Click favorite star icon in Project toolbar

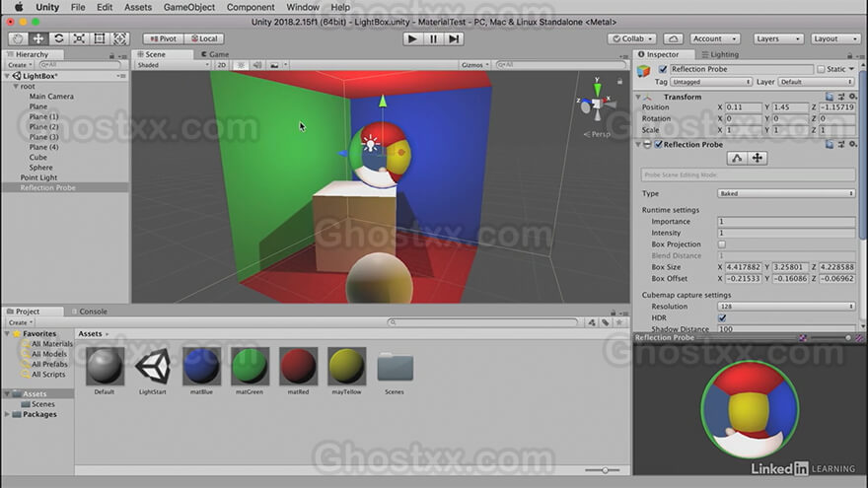pos(619,322)
